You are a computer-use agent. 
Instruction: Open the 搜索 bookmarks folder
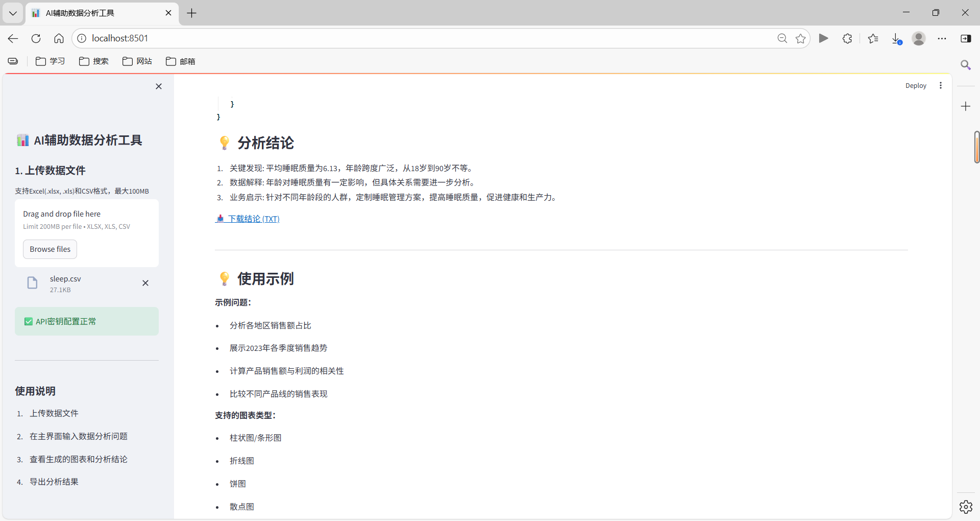94,61
